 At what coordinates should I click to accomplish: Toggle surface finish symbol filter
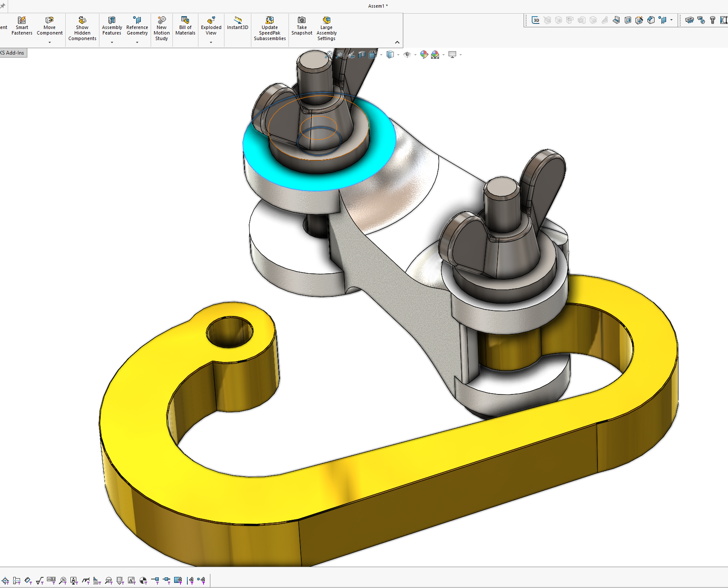[x=40, y=580]
